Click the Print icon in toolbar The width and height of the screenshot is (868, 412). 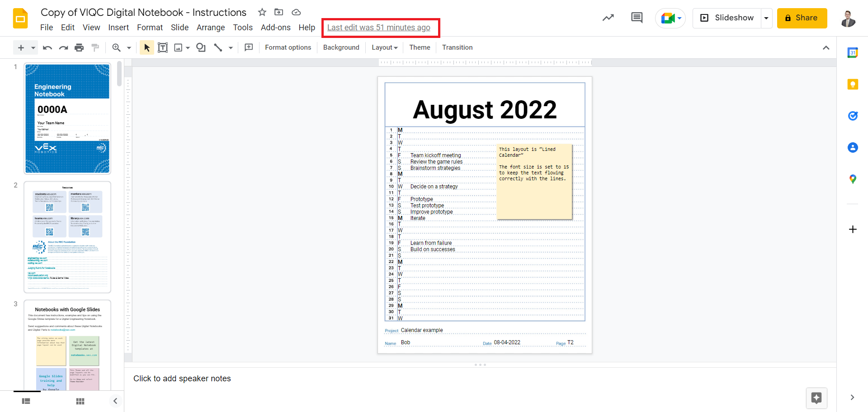pyautogui.click(x=79, y=47)
